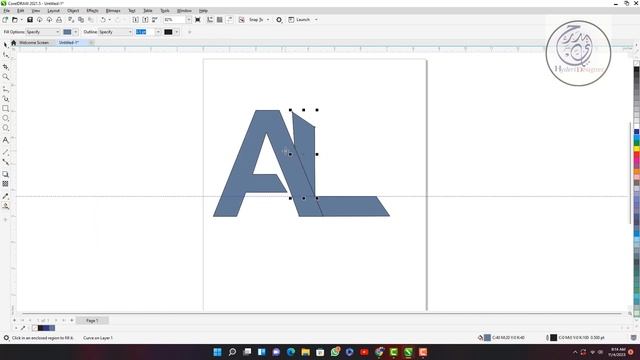Select the Artistic Media tool
Image resolution: width=640 pixels, height=360 pixels.
click(x=5, y=99)
